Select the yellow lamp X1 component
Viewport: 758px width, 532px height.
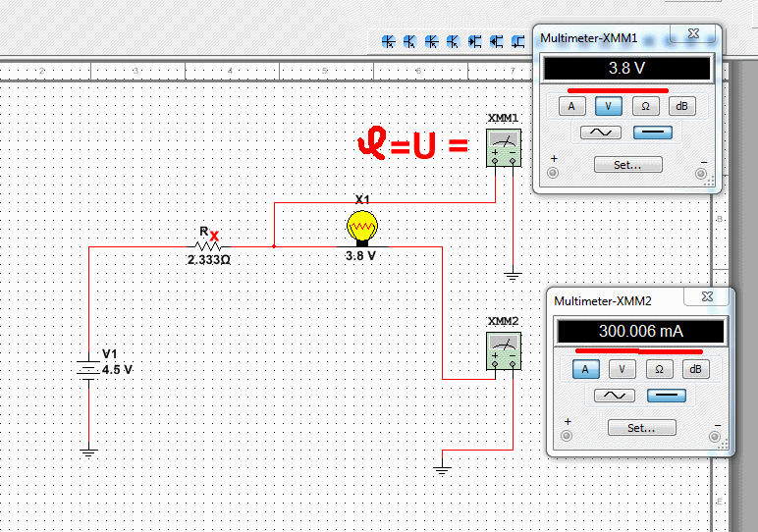pyautogui.click(x=361, y=228)
